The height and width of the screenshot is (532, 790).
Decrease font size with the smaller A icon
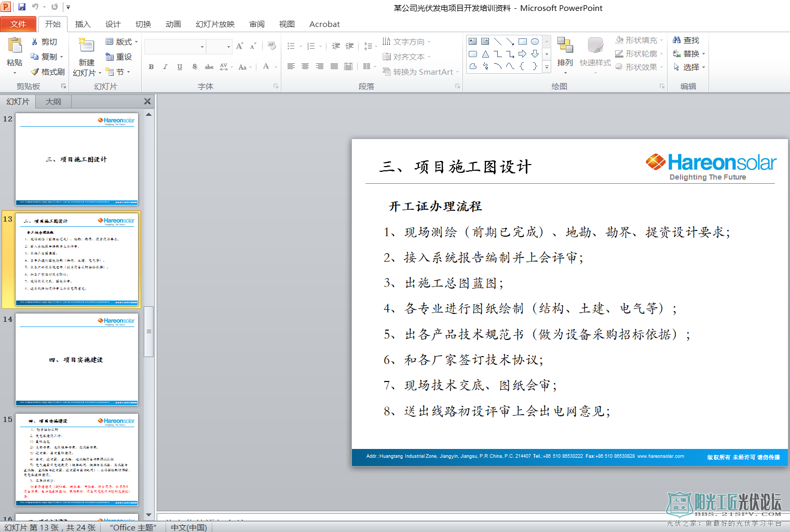click(x=253, y=46)
